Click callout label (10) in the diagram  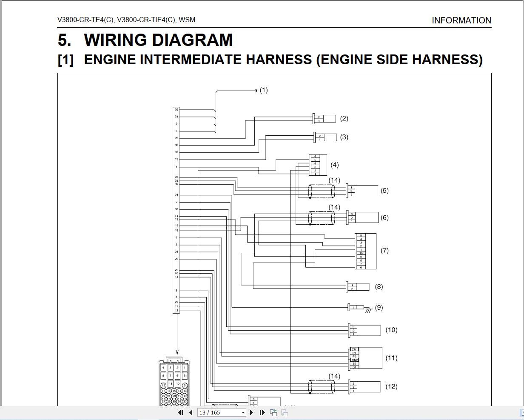coord(391,330)
